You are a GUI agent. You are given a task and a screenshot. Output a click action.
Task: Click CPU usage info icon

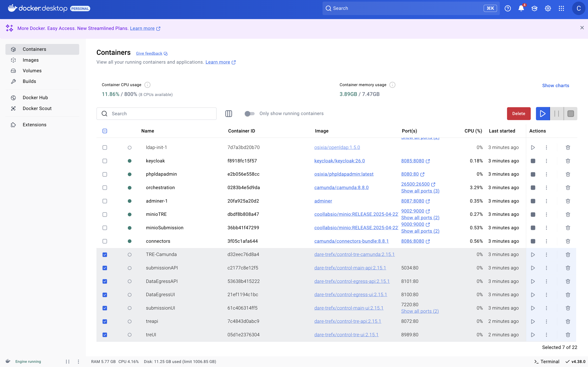(147, 85)
